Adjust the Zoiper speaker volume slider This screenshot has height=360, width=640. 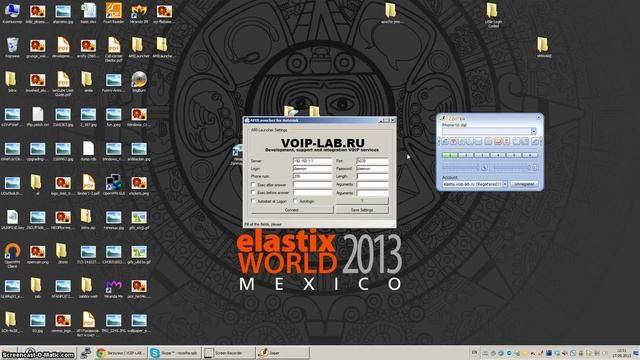tap(512, 167)
